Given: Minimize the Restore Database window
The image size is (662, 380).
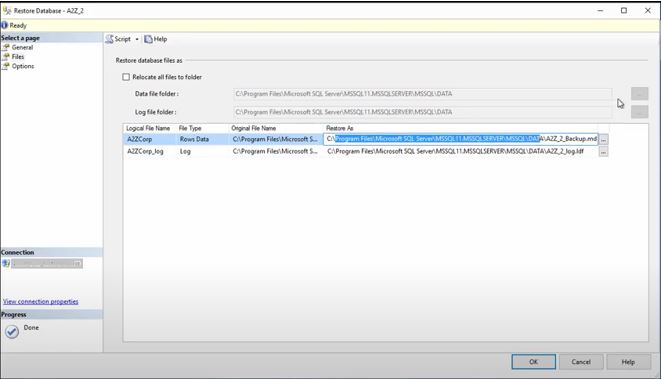Looking at the screenshot, I should [x=600, y=11].
